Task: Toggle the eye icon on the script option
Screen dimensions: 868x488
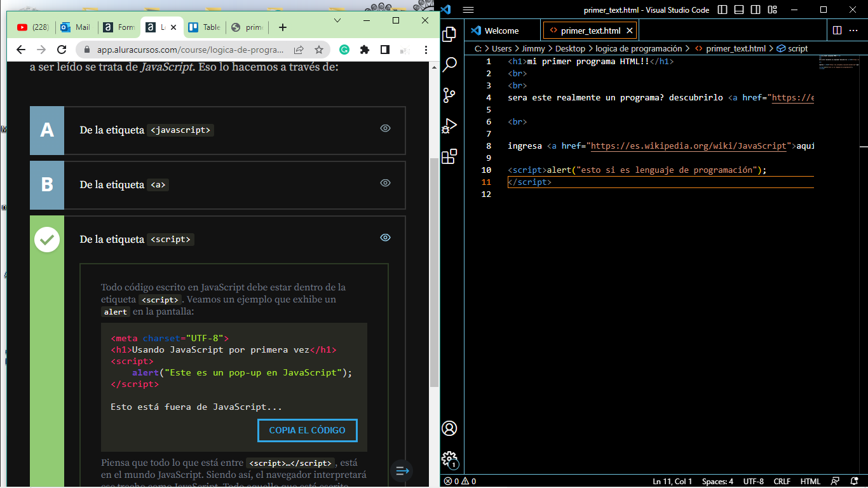Action: point(385,238)
